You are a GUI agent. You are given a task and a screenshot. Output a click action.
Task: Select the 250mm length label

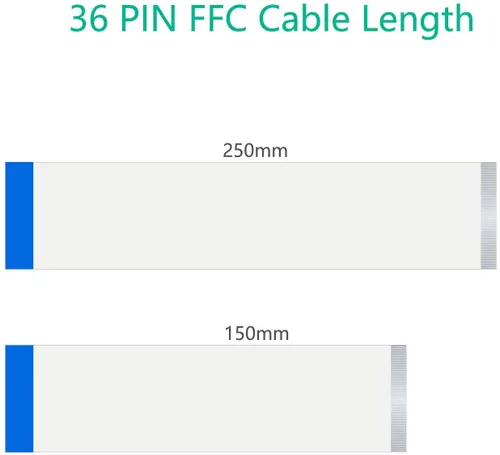coord(255,151)
